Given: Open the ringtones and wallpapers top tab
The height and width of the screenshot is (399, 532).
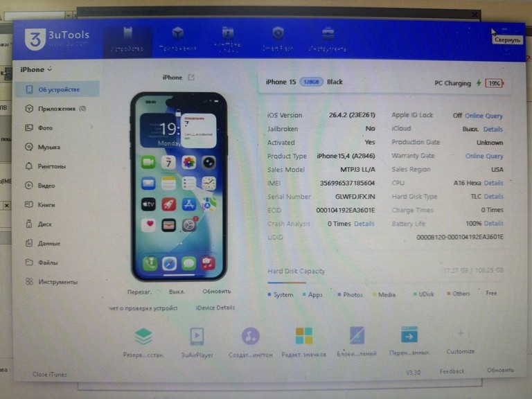Looking at the screenshot, I should click(x=228, y=40).
